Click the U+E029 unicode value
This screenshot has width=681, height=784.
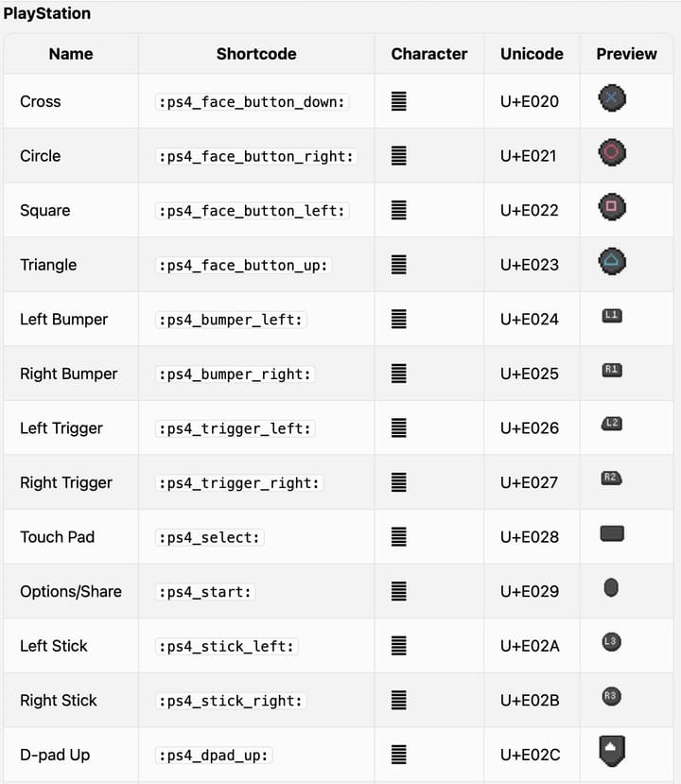[530, 592]
